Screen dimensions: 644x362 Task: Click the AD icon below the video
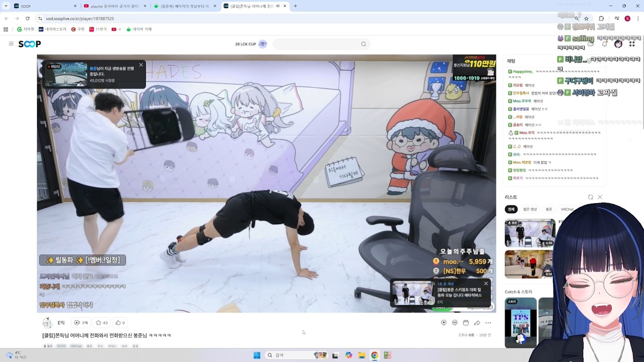tap(455, 323)
